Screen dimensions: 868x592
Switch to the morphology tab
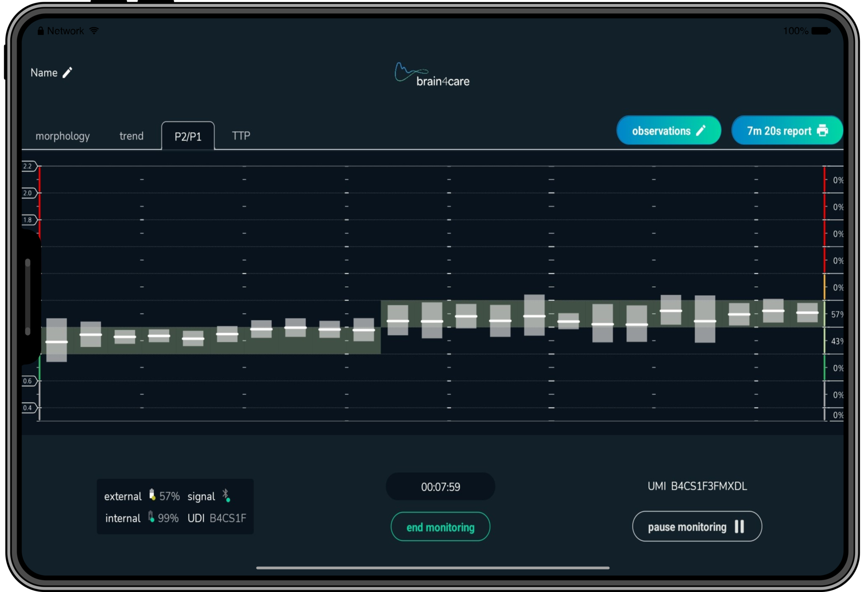[x=63, y=136]
